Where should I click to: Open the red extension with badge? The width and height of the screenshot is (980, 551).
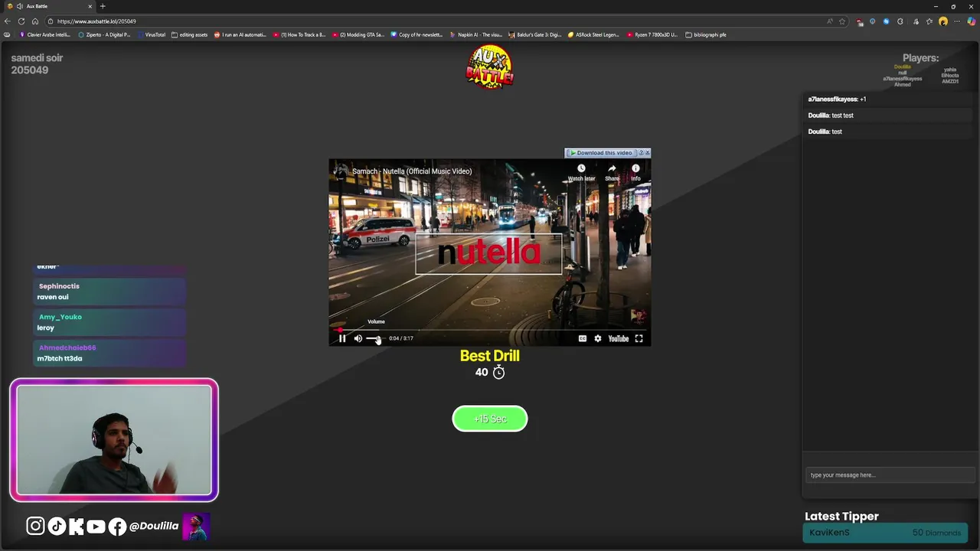tap(860, 21)
